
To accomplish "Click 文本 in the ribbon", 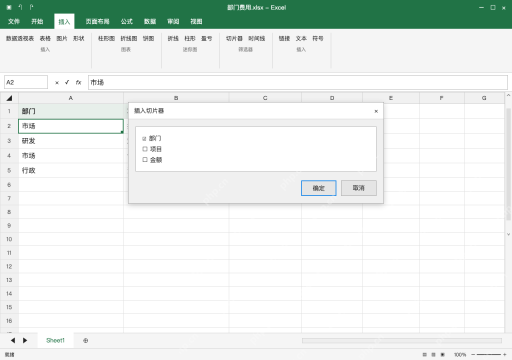I will (x=301, y=39).
